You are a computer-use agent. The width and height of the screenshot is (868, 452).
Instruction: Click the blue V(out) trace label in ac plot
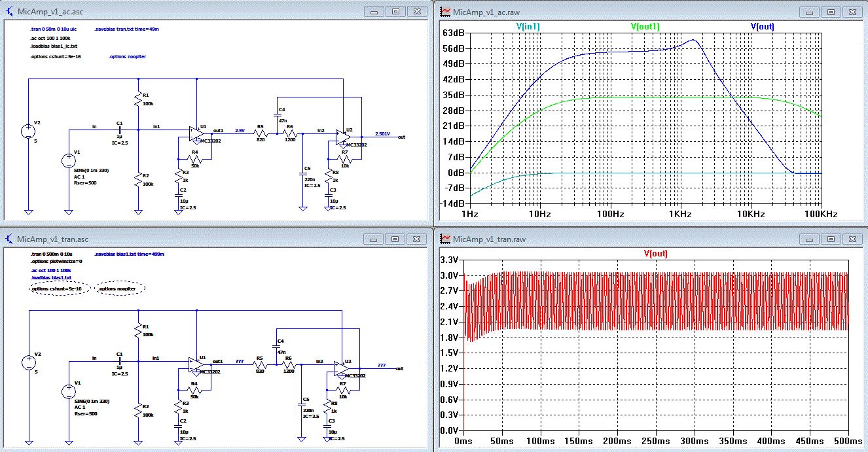pos(762,27)
